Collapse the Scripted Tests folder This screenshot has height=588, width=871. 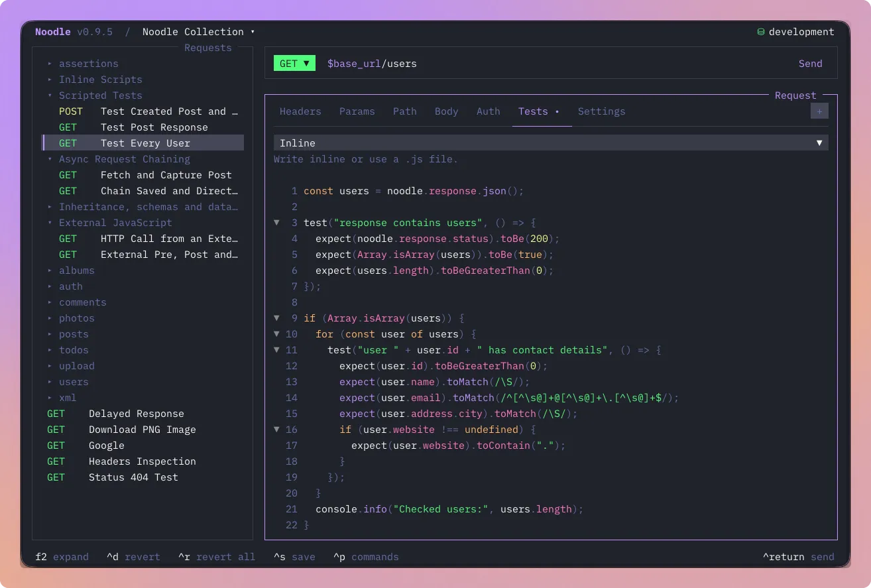pyautogui.click(x=95, y=95)
